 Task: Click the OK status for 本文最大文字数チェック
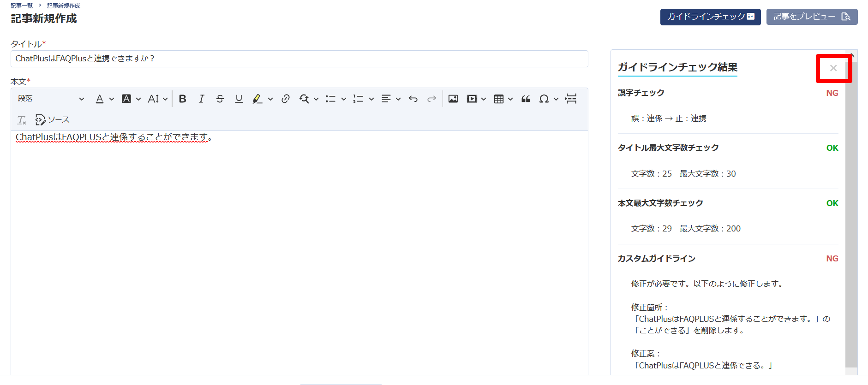coord(832,203)
